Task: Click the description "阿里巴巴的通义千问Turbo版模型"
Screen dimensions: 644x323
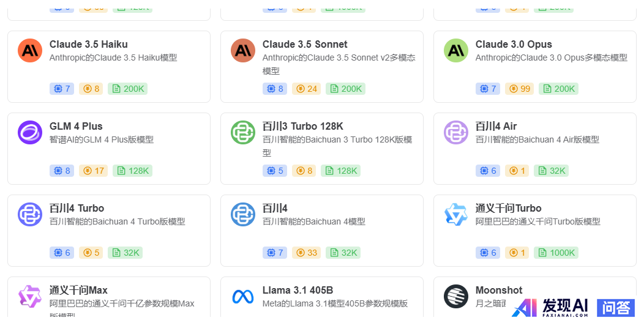Action: click(x=538, y=222)
